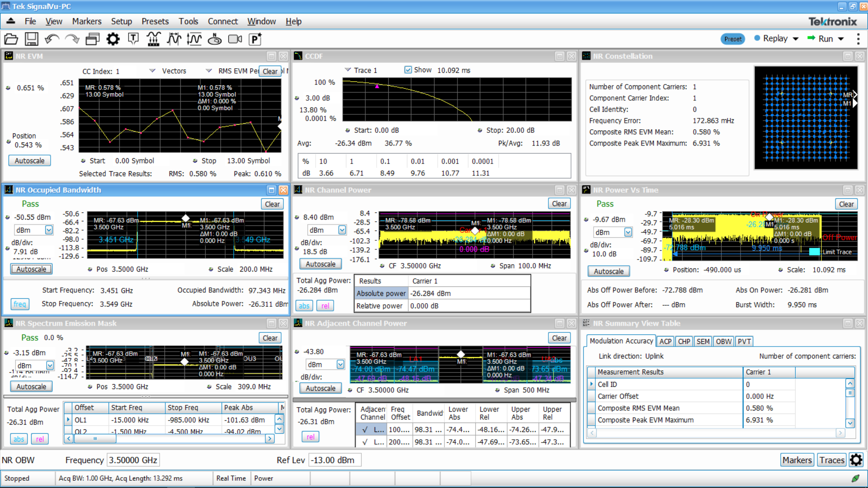
Task: Click the Trigger (T) toolbar icon
Action: pos(133,39)
